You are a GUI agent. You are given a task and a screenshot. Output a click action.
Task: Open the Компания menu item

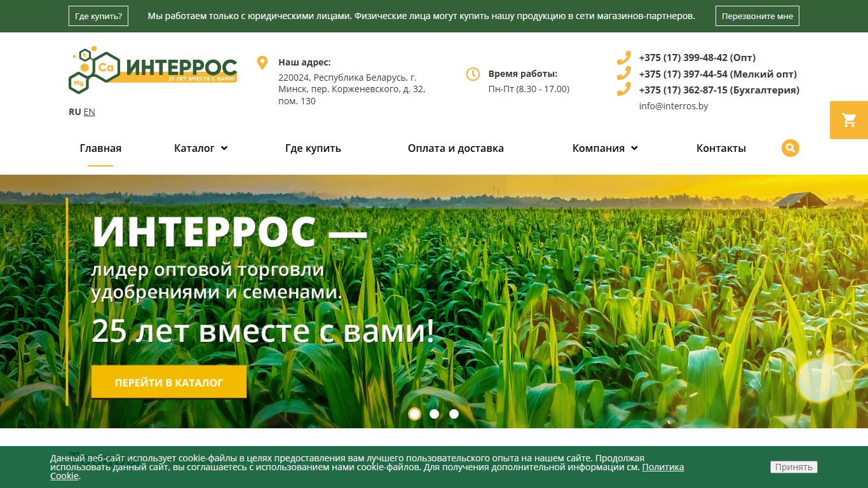point(599,148)
